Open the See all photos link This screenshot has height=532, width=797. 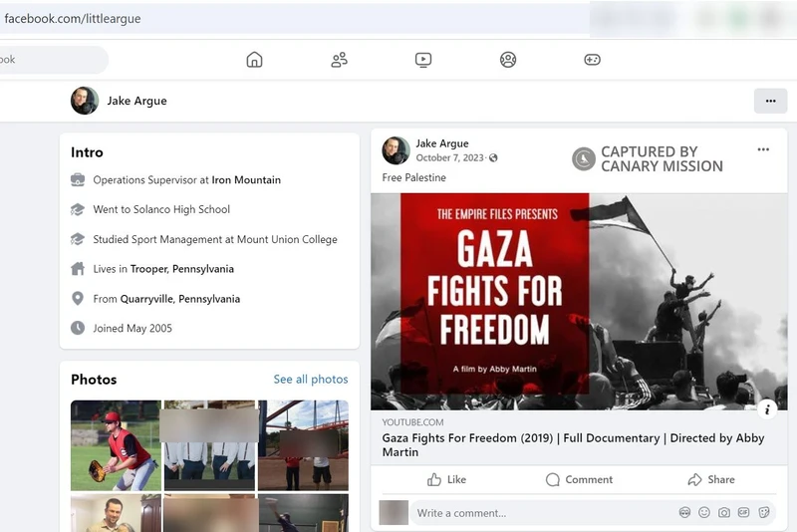(311, 380)
